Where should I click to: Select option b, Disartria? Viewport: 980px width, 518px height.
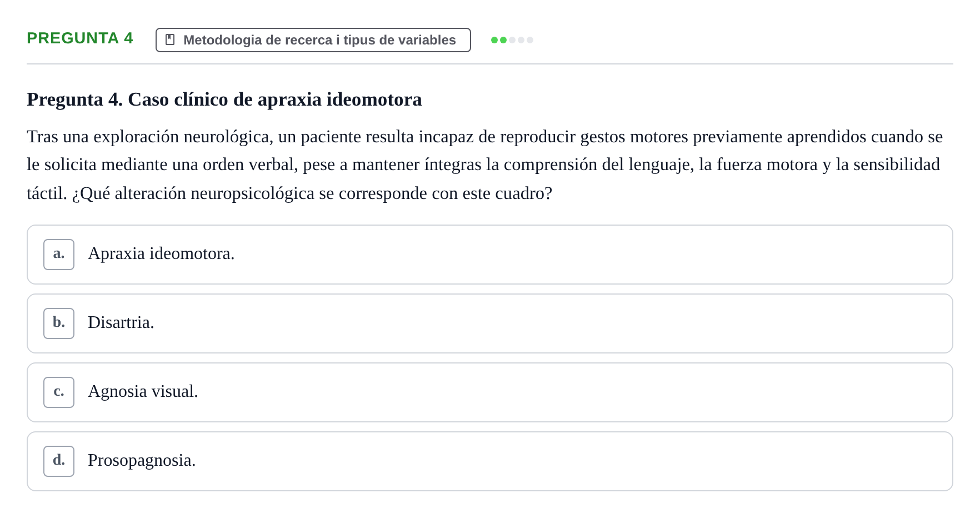point(490,323)
